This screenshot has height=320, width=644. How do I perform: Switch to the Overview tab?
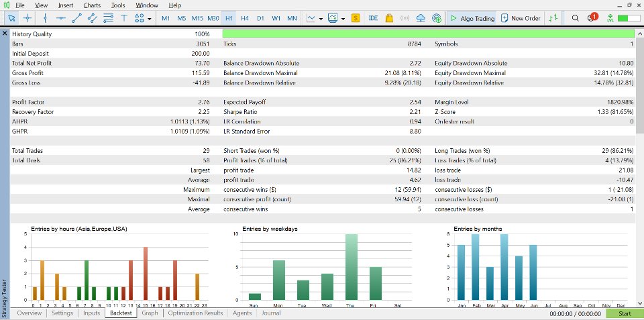pyautogui.click(x=29, y=313)
